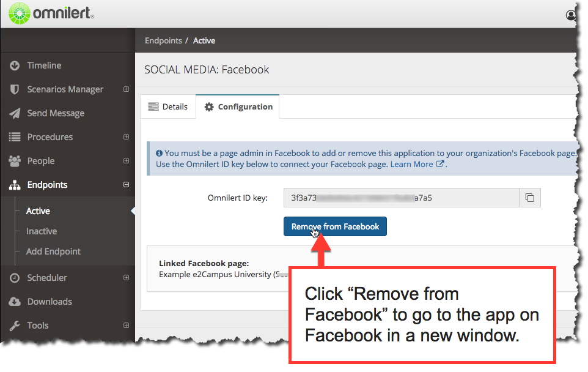
Task: Click the Details tab list icon
Action: (x=153, y=106)
